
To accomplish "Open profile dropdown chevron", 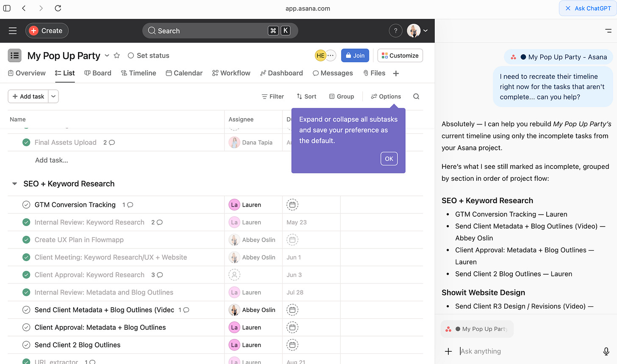I will click(x=425, y=30).
